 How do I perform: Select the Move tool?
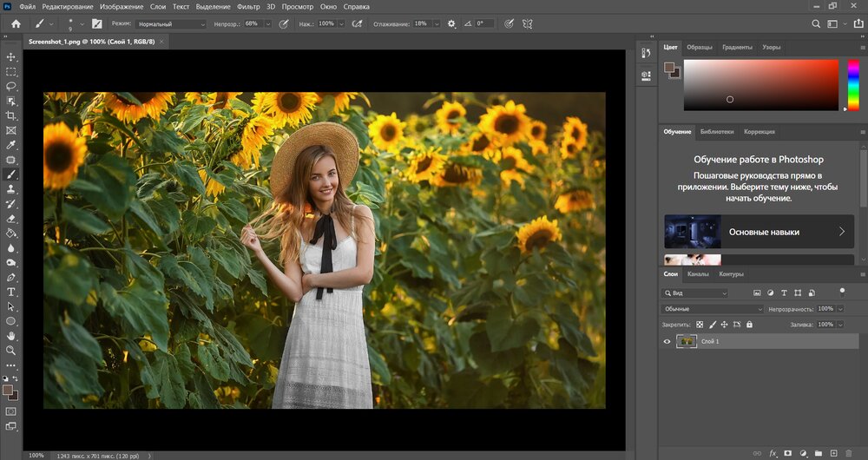[x=11, y=56]
